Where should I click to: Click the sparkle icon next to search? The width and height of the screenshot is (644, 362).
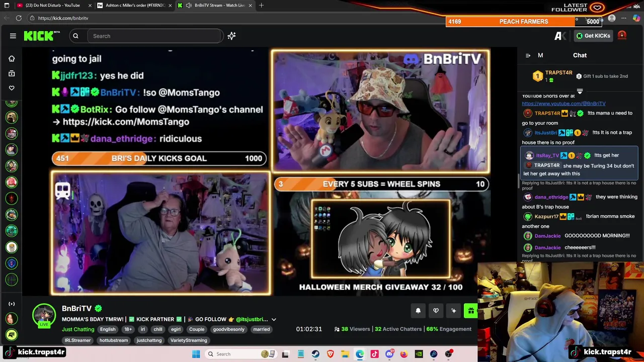(231, 36)
